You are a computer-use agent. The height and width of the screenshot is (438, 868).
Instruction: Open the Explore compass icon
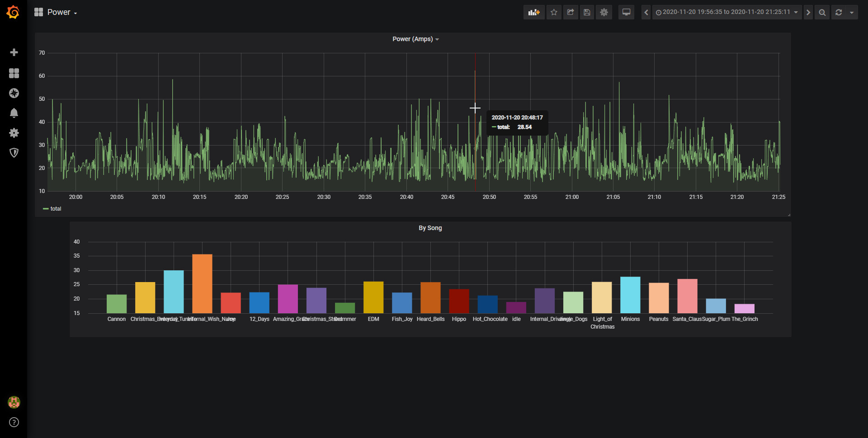(x=14, y=93)
